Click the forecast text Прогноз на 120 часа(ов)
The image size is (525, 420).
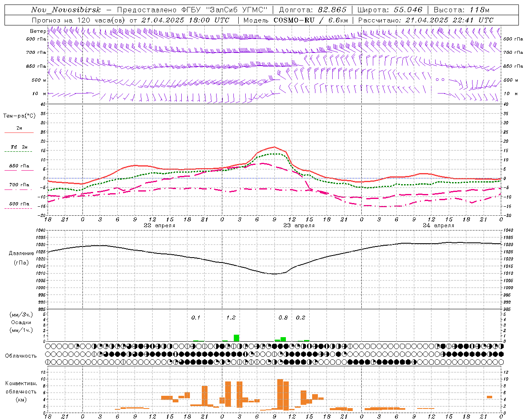tap(79, 20)
